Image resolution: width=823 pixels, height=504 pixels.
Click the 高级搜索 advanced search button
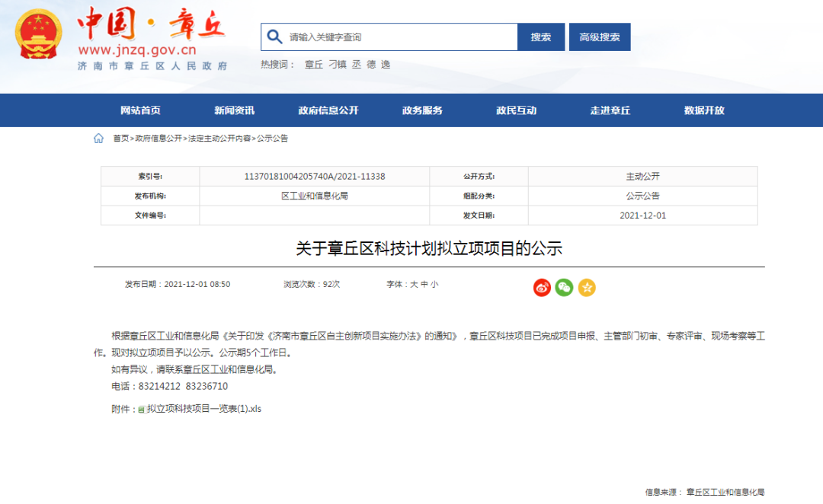[x=600, y=37]
